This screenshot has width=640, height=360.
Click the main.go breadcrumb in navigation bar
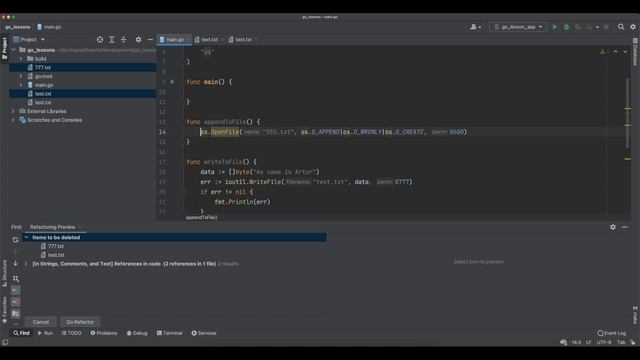click(x=49, y=27)
